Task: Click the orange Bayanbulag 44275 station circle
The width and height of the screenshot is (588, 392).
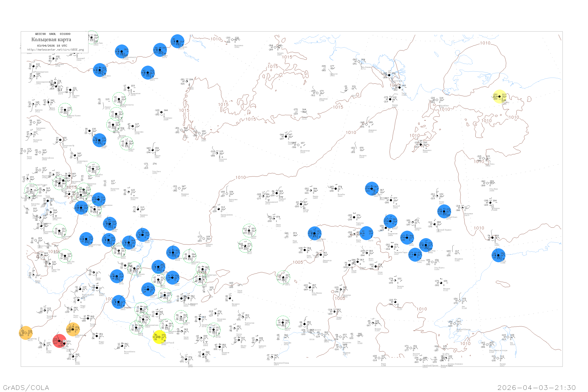Action: point(26,333)
